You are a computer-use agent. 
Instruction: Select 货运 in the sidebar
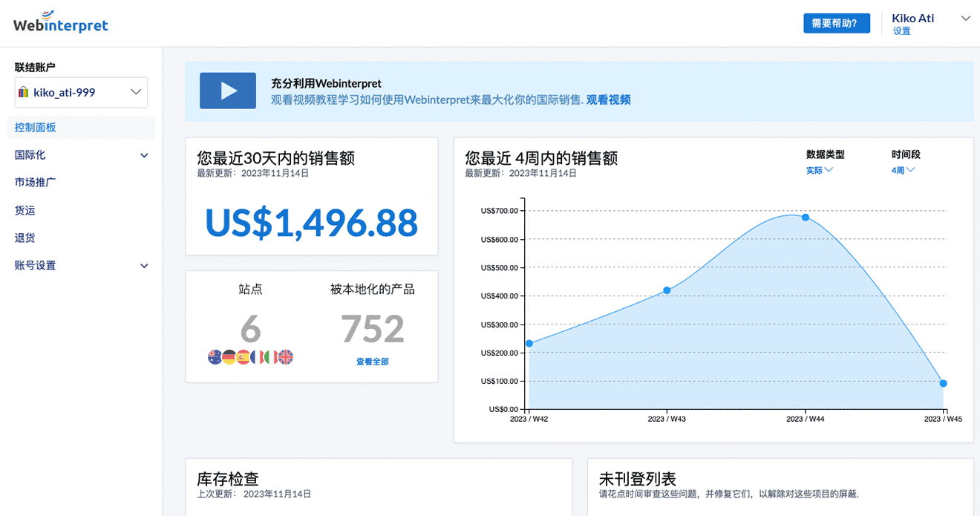click(x=25, y=210)
